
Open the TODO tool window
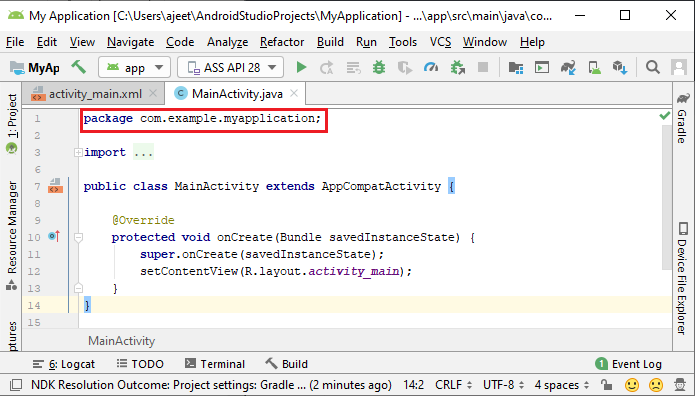point(140,364)
